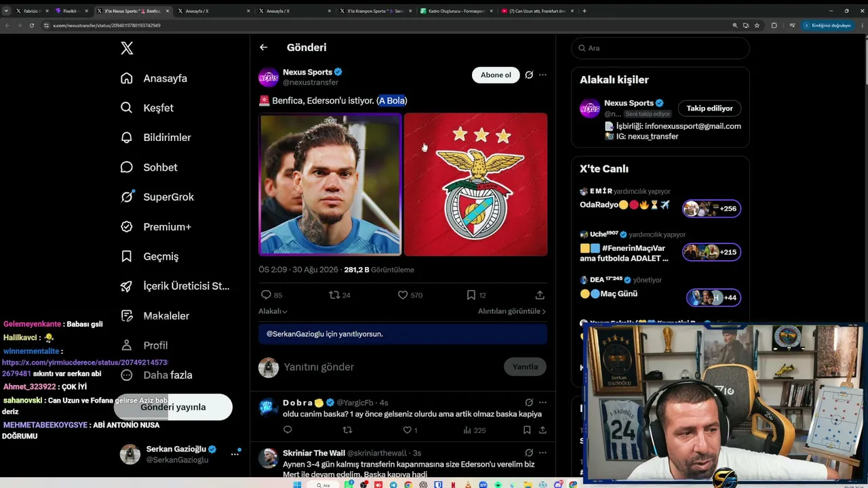The width and height of the screenshot is (868, 488).
Task: Launch Netflix from the taskbar
Action: point(453,485)
